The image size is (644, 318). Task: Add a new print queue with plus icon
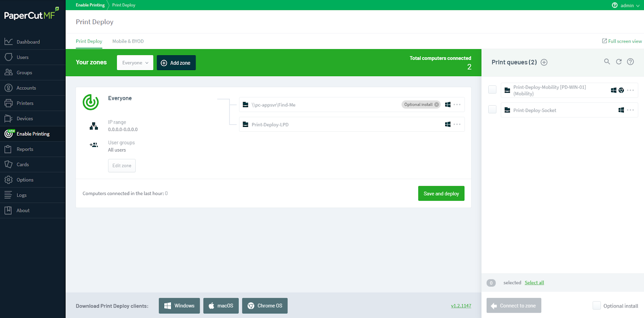pos(544,62)
